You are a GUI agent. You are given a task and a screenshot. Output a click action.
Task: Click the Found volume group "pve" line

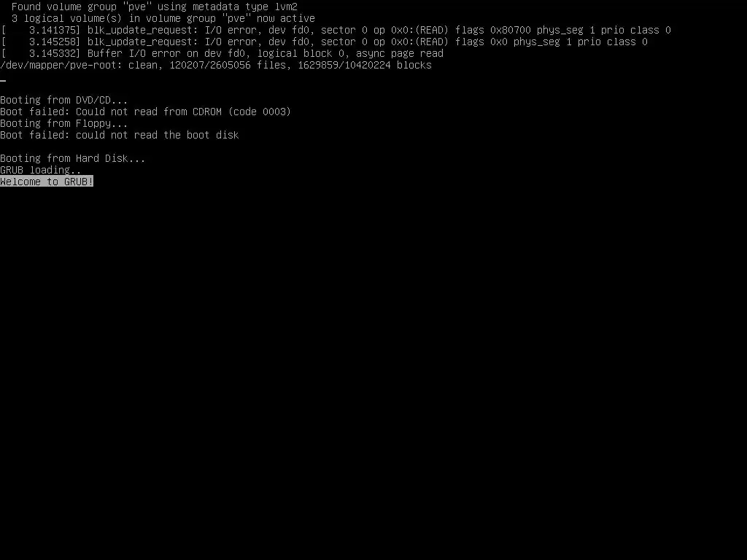155,7
